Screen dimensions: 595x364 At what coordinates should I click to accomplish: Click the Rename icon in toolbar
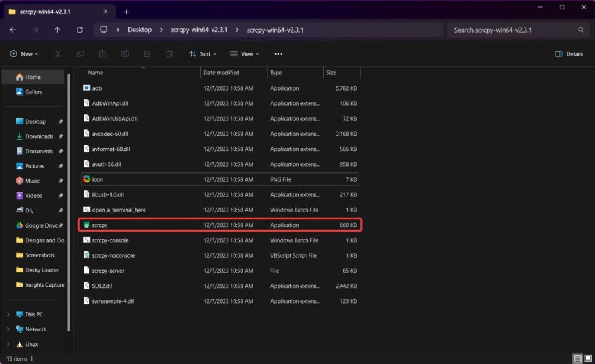[x=125, y=54]
